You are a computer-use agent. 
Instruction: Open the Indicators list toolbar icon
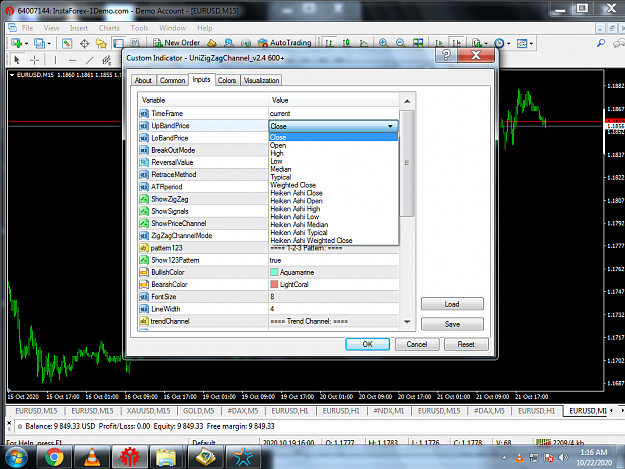476,43
